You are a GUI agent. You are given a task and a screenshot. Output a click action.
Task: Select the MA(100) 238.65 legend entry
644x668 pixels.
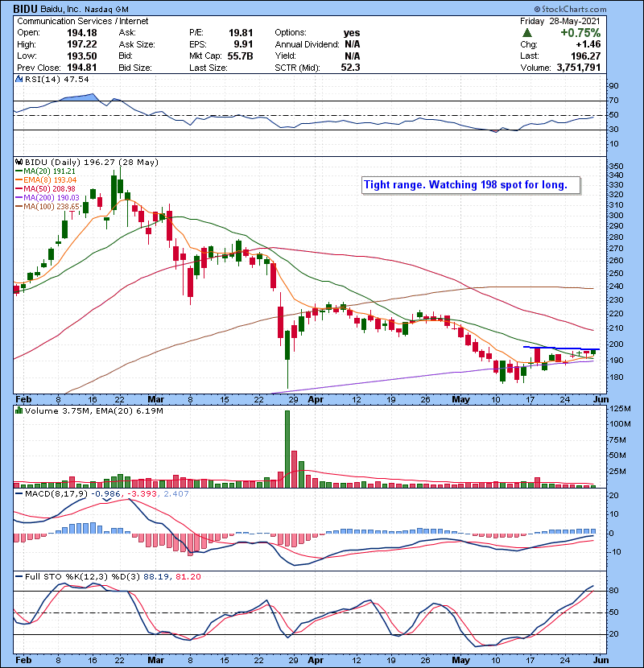click(x=47, y=207)
